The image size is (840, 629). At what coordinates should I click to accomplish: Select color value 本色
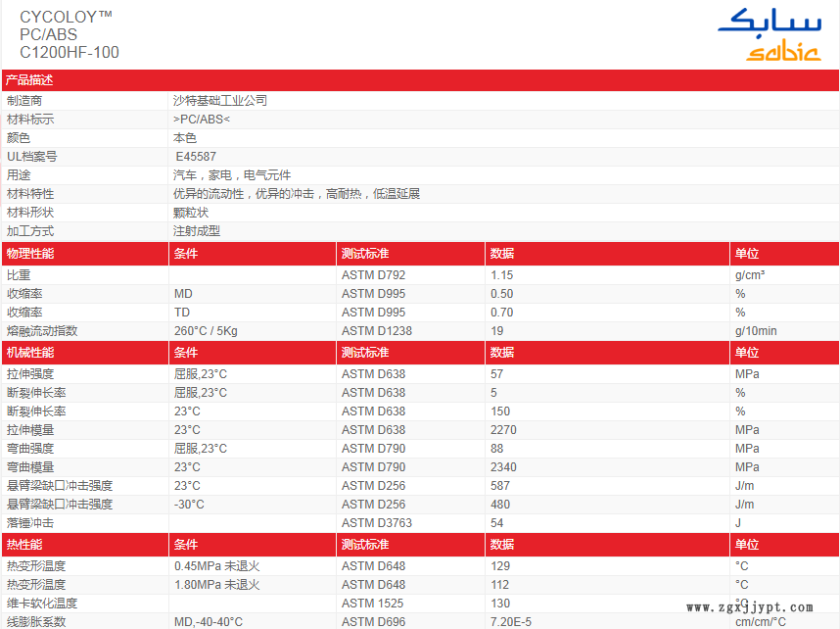(x=185, y=138)
